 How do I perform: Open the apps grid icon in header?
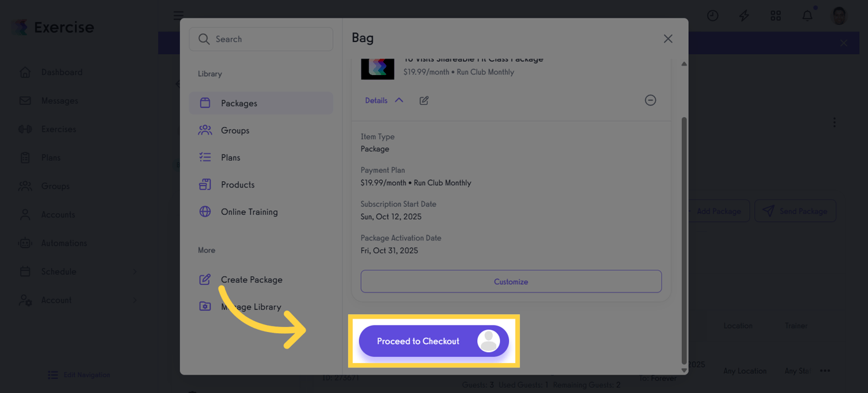click(776, 15)
